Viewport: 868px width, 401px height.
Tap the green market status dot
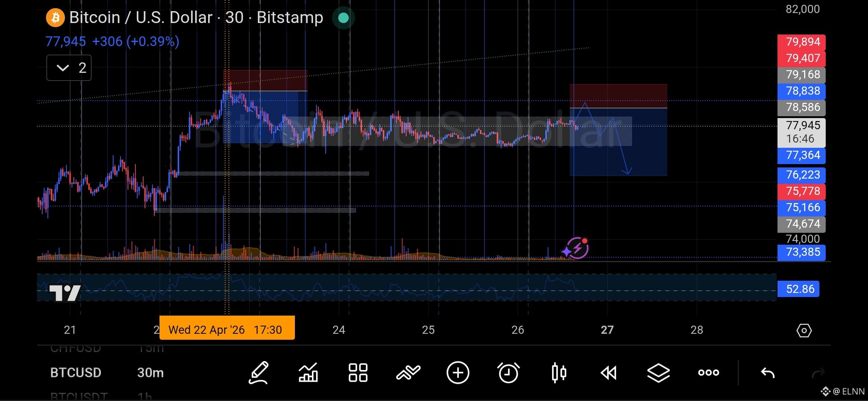(343, 17)
